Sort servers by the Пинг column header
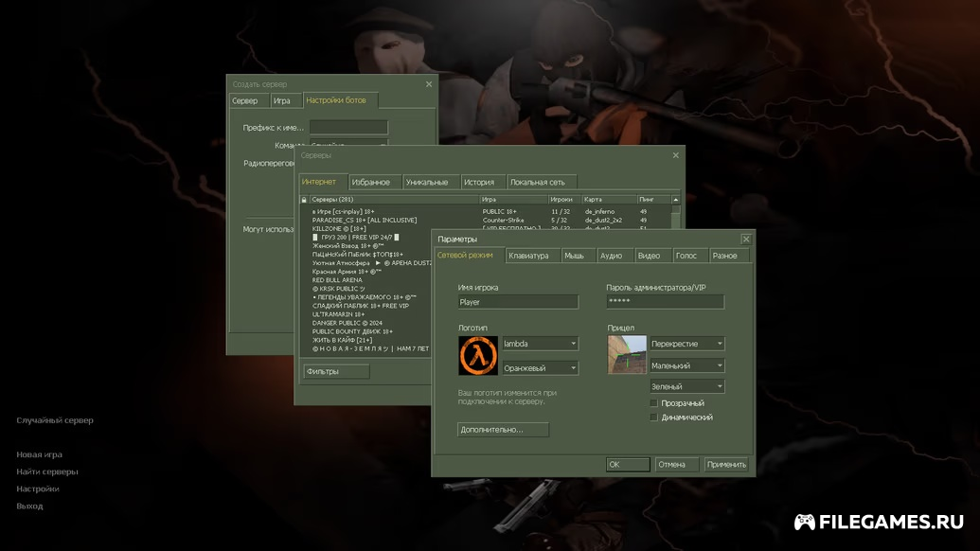This screenshot has width=980, height=551. pos(653,199)
